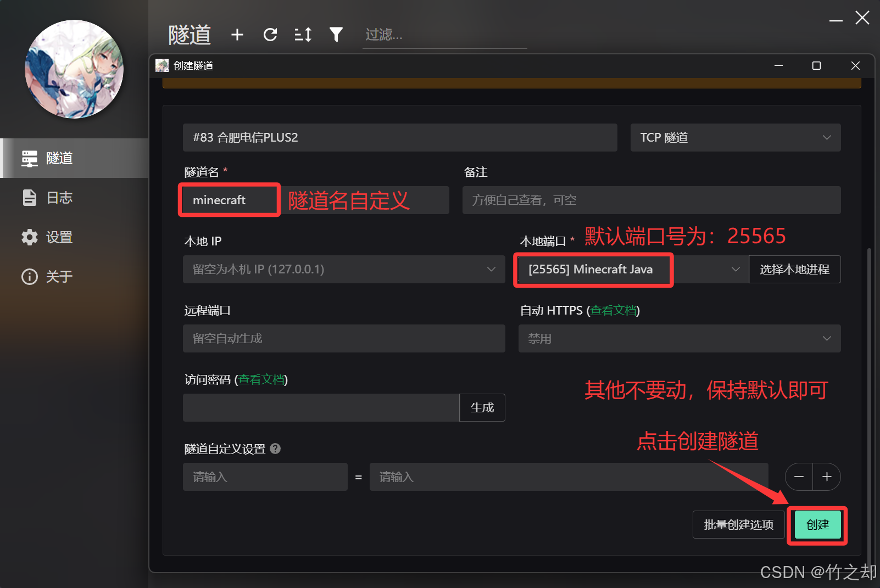880x588 pixels.
Task: Click the log document icon in sidebar
Action: coord(30,198)
